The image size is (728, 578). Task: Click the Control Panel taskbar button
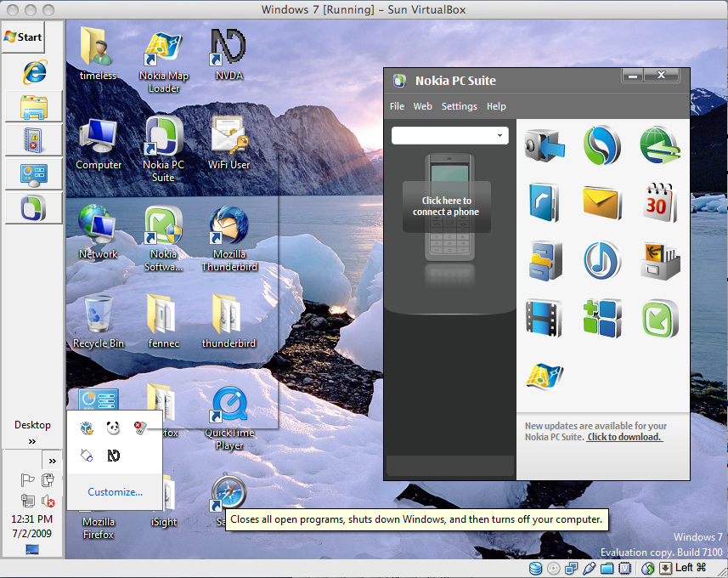33,173
